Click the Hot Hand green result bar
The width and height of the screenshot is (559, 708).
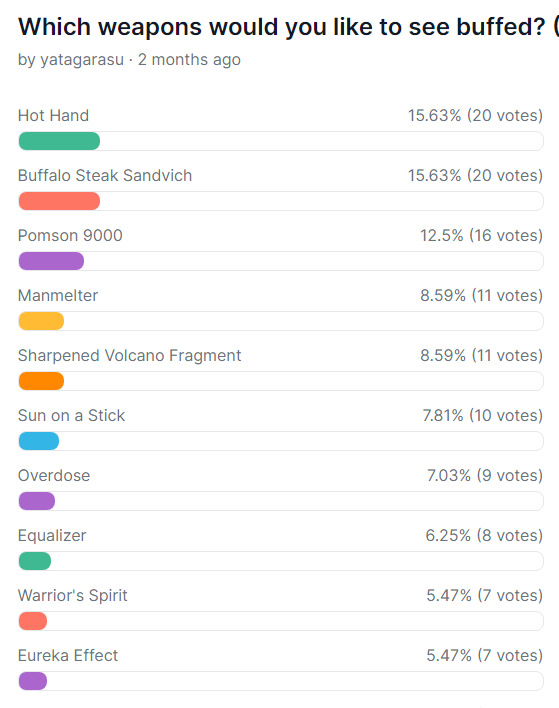click(x=59, y=141)
